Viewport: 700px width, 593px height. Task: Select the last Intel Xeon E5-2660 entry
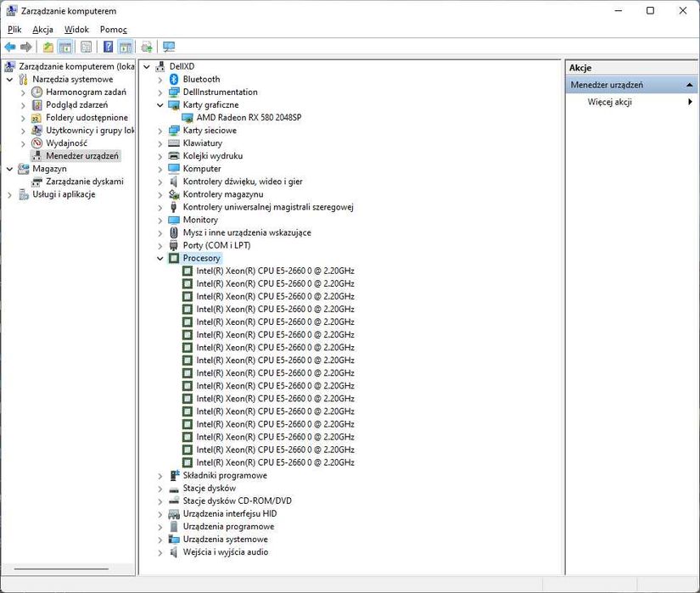click(275, 462)
